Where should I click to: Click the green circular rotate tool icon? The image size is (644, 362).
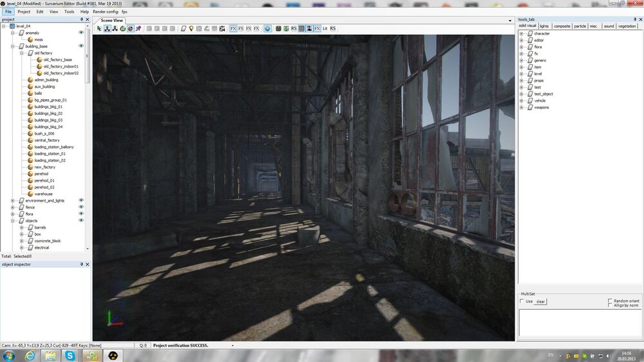coord(122,28)
